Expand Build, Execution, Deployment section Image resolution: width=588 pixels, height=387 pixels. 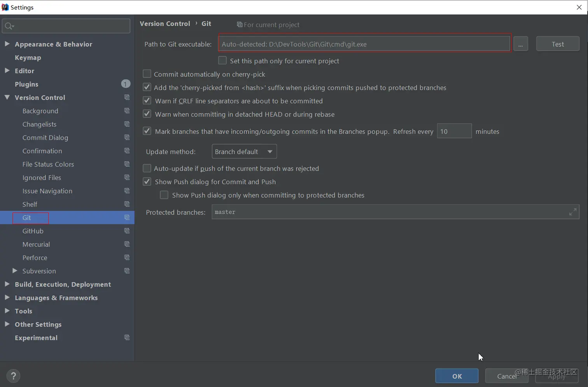pyautogui.click(x=7, y=284)
